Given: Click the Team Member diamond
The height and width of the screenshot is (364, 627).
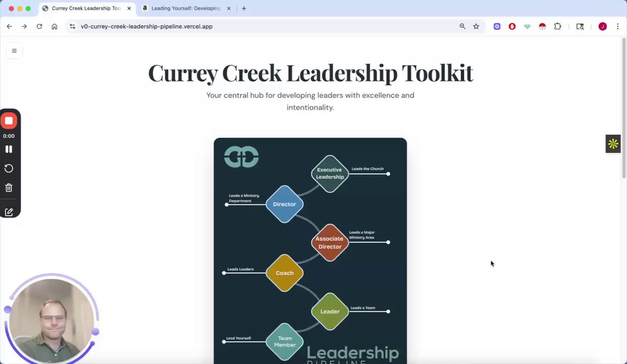Looking at the screenshot, I should (285, 342).
